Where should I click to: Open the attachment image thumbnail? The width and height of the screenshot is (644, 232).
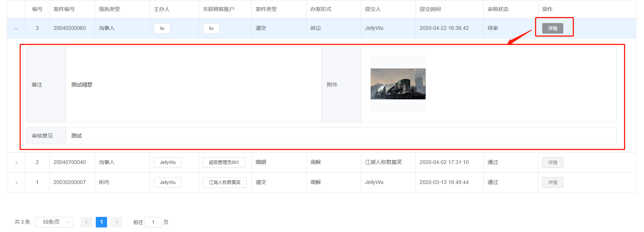[398, 84]
